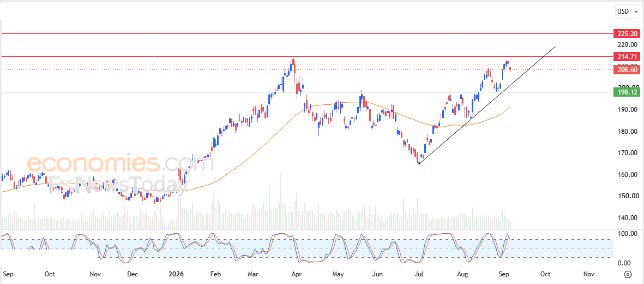Image resolution: width=644 pixels, height=284 pixels.
Task: Select the 198.12 green price label
Action: click(625, 92)
